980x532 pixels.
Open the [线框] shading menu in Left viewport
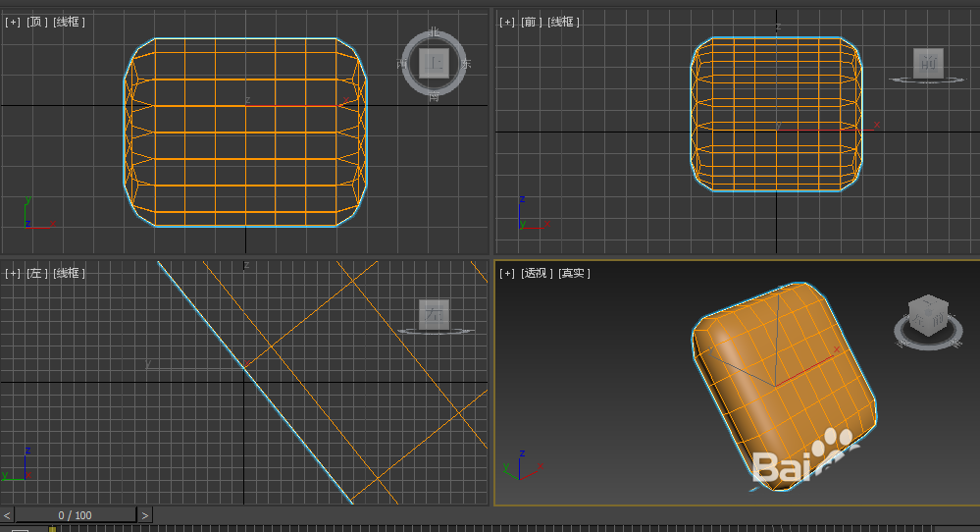tap(70, 273)
